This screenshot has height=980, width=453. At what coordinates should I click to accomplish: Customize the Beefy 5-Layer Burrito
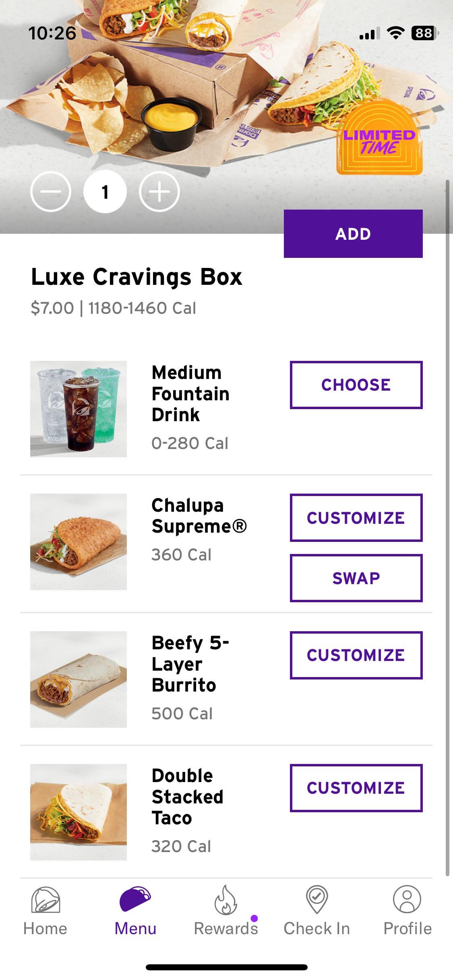click(356, 655)
